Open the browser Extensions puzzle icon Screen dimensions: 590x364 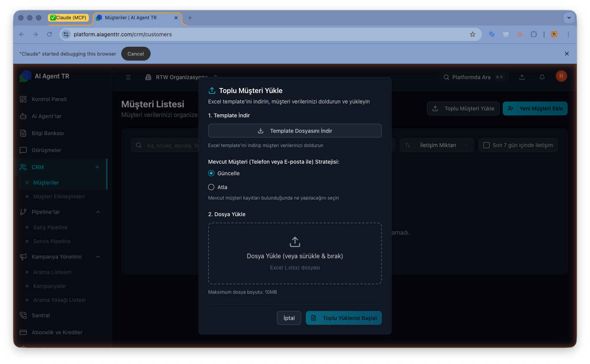pyautogui.click(x=534, y=34)
